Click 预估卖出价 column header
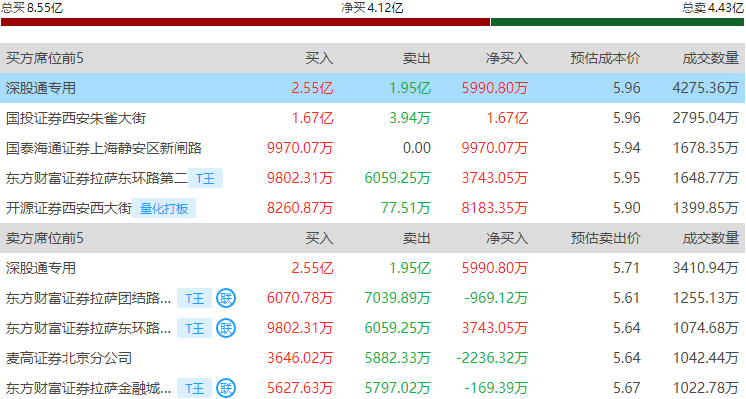The height and width of the screenshot is (399, 746). click(605, 238)
